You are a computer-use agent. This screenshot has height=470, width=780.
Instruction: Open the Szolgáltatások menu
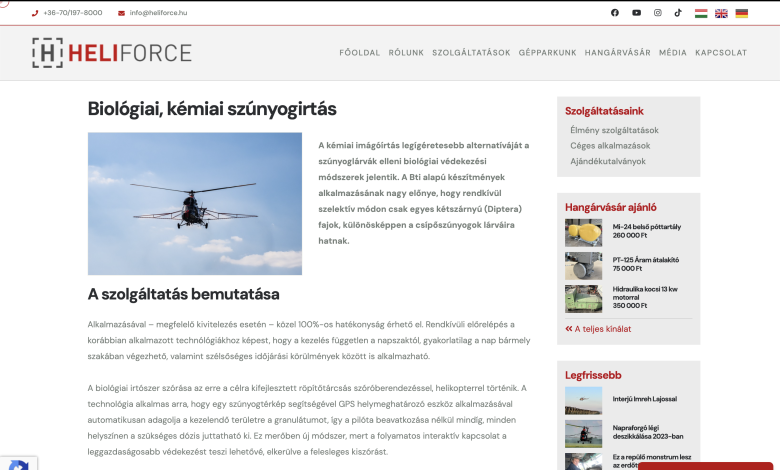click(x=471, y=53)
